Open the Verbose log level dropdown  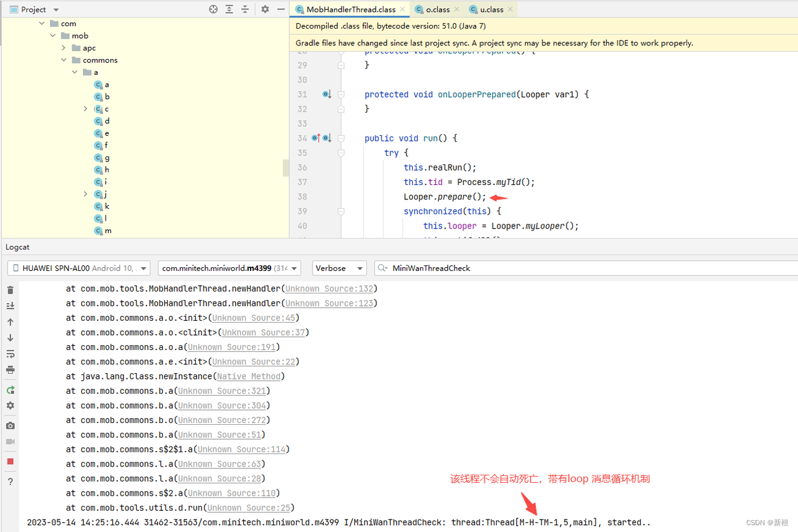339,268
